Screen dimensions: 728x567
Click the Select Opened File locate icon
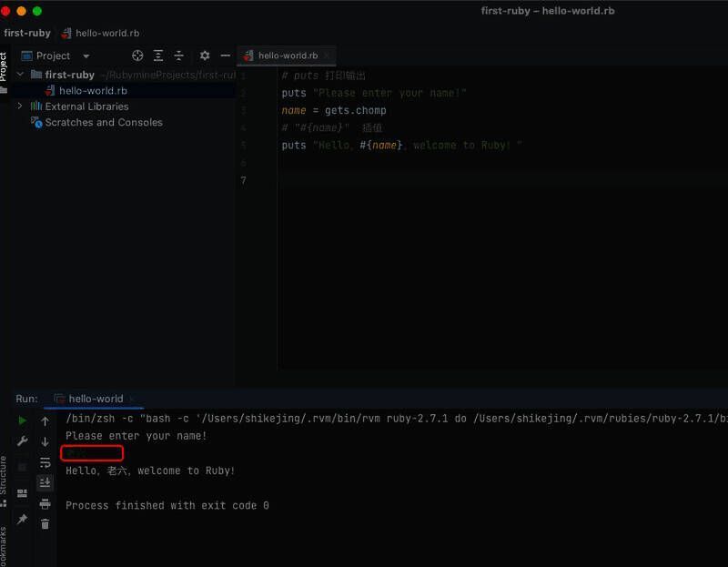137,56
